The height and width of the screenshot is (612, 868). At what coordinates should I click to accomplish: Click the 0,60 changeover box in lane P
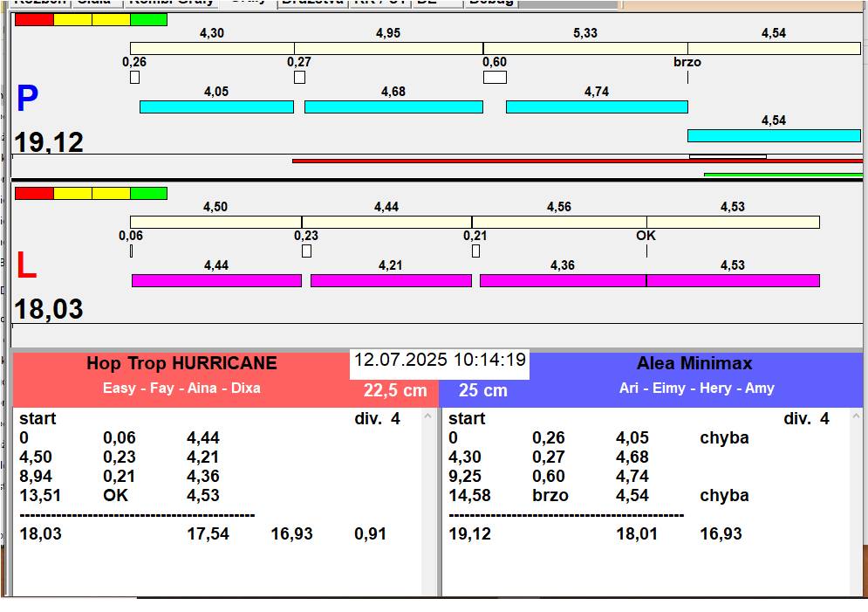point(495,77)
